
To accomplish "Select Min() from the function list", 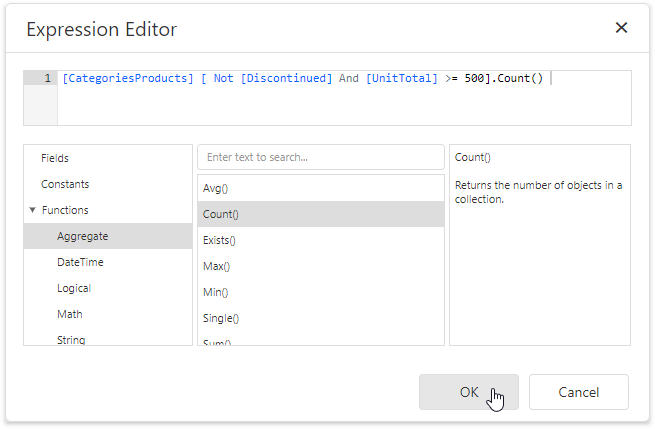I will (216, 292).
